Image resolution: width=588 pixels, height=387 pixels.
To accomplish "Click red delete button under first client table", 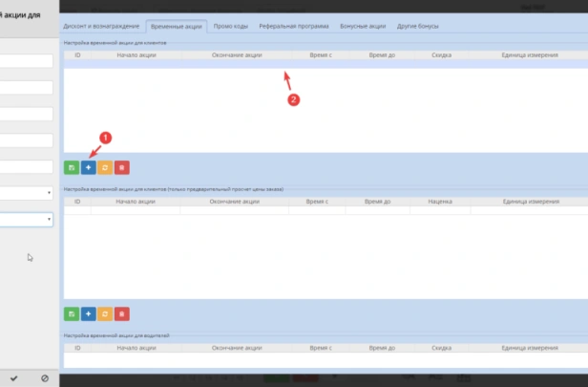I will 122,167.
